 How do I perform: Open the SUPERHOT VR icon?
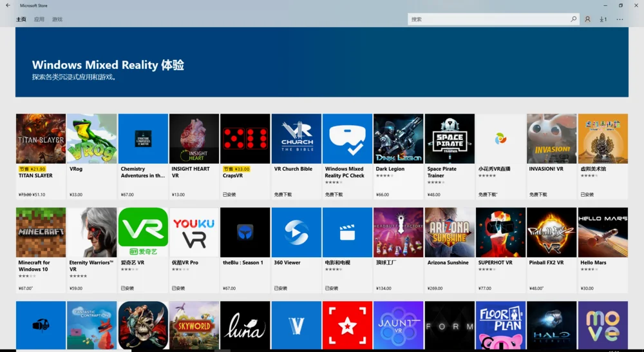(500, 232)
